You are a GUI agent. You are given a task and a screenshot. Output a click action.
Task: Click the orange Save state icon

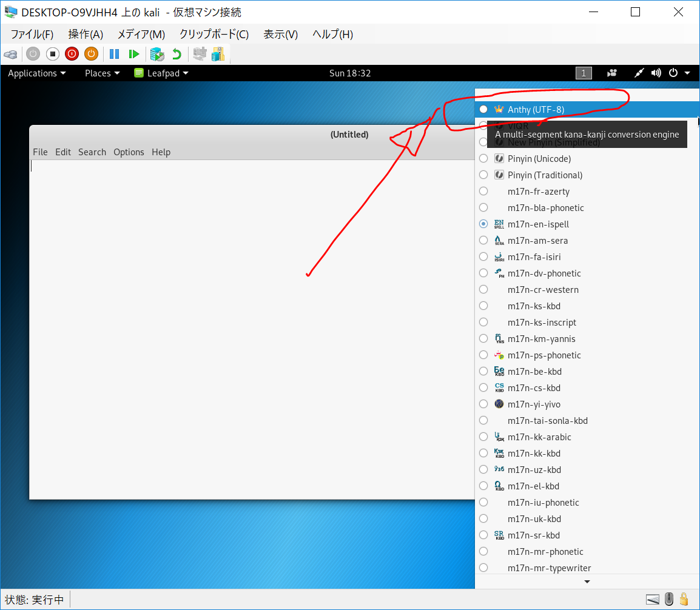(91, 54)
